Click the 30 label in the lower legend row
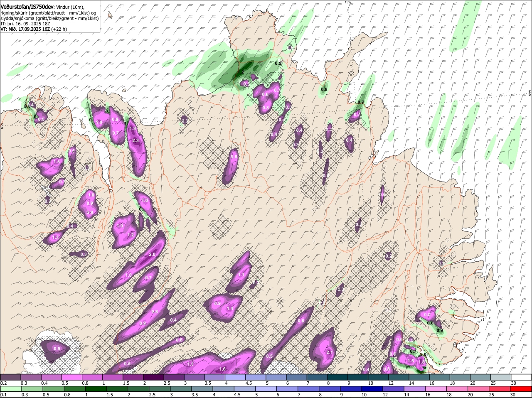The height and width of the screenshot is (398, 532). (512, 395)
